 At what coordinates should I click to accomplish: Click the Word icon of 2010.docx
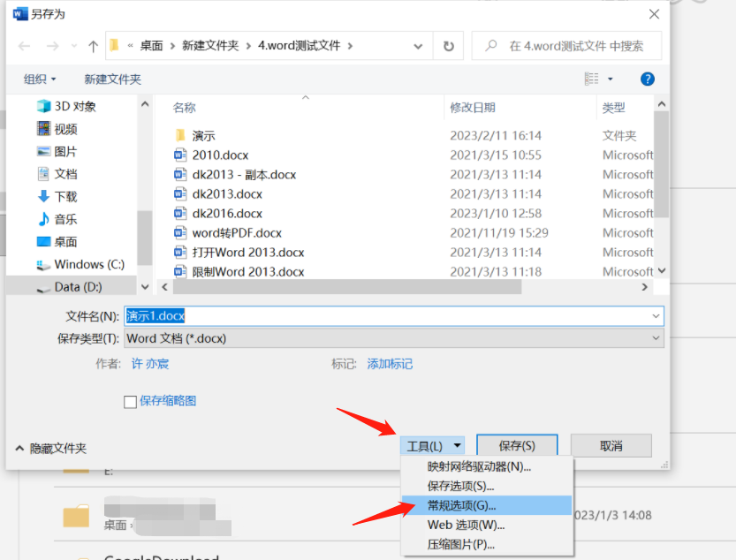[179, 155]
